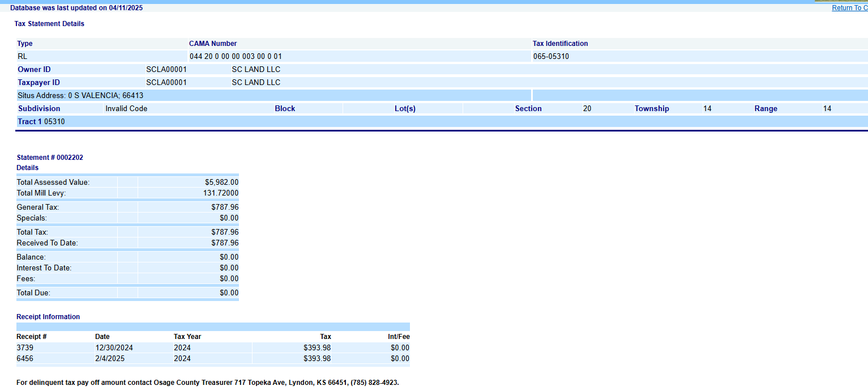Click the Return To link at top right
The height and width of the screenshot is (390, 868).
point(849,8)
